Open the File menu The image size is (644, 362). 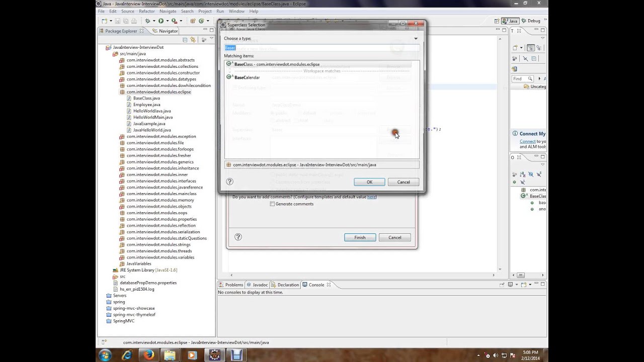[x=101, y=11]
